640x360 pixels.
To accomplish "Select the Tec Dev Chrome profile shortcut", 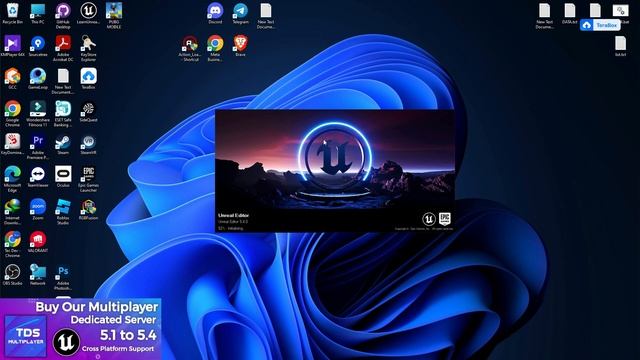I will 13,244.
